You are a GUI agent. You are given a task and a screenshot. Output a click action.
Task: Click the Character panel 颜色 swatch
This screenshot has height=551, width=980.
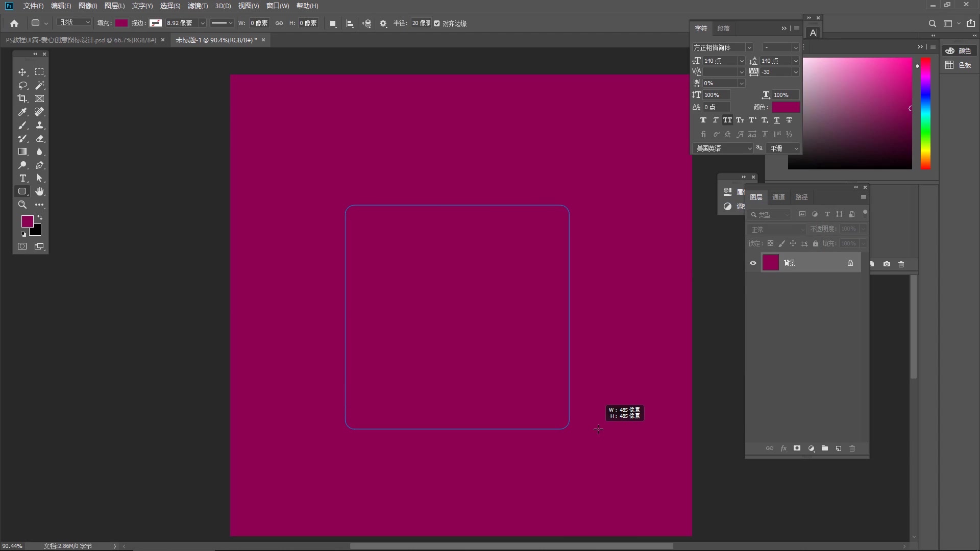[x=786, y=108]
